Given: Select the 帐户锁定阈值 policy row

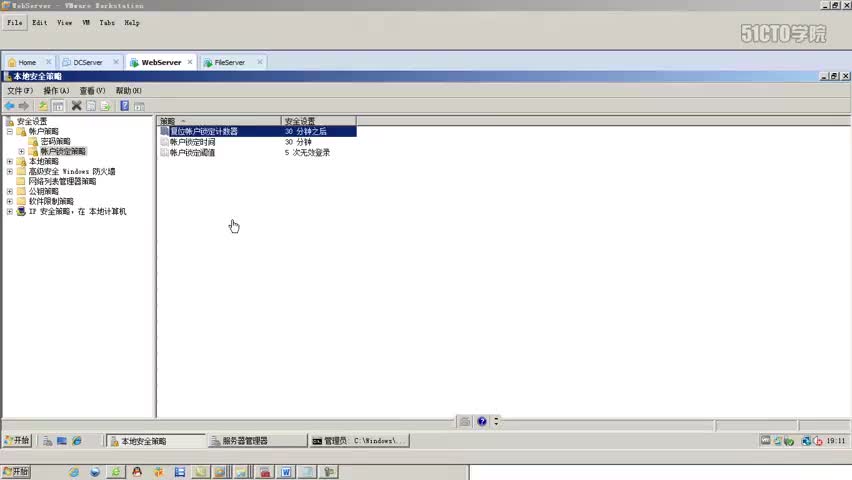Looking at the screenshot, I should 258,153.
